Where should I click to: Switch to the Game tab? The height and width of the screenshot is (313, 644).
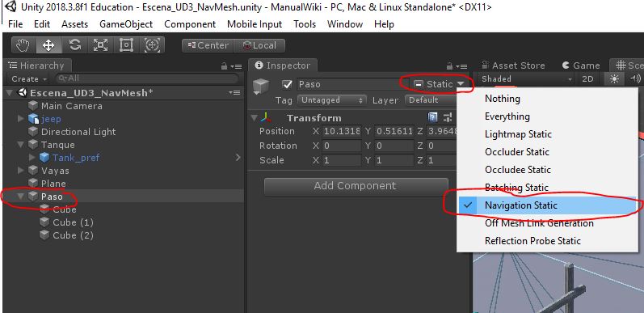click(x=581, y=66)
